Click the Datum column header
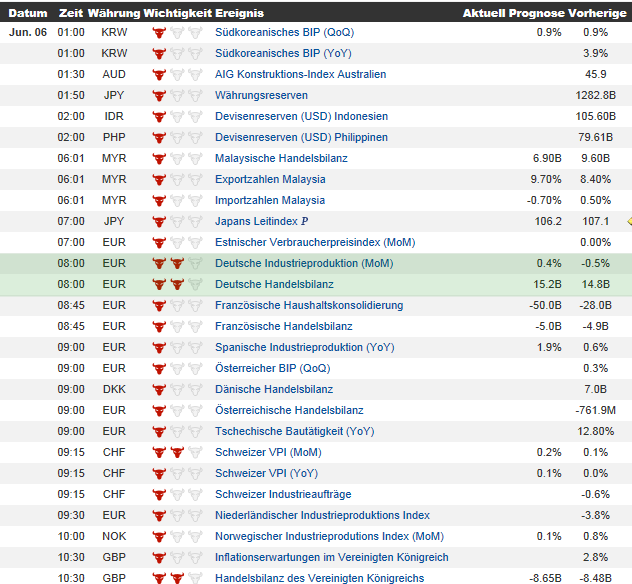The image size is (632, 584). point(28,13)
